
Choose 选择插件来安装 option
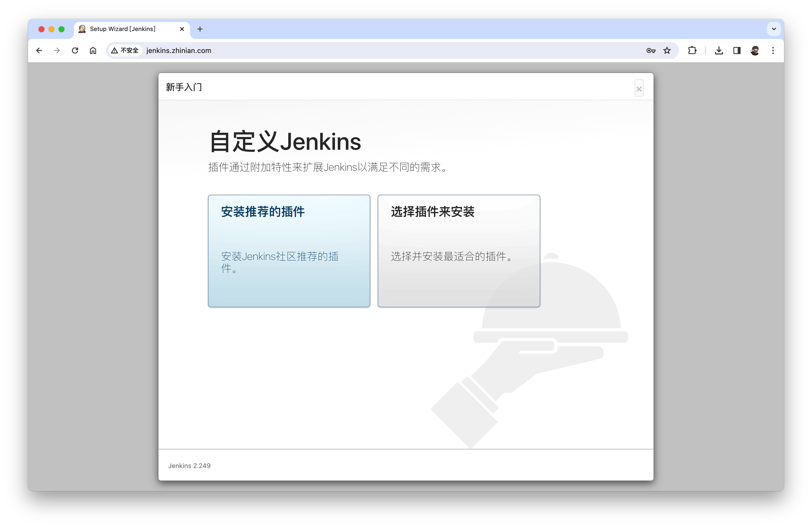coord(458,251)
